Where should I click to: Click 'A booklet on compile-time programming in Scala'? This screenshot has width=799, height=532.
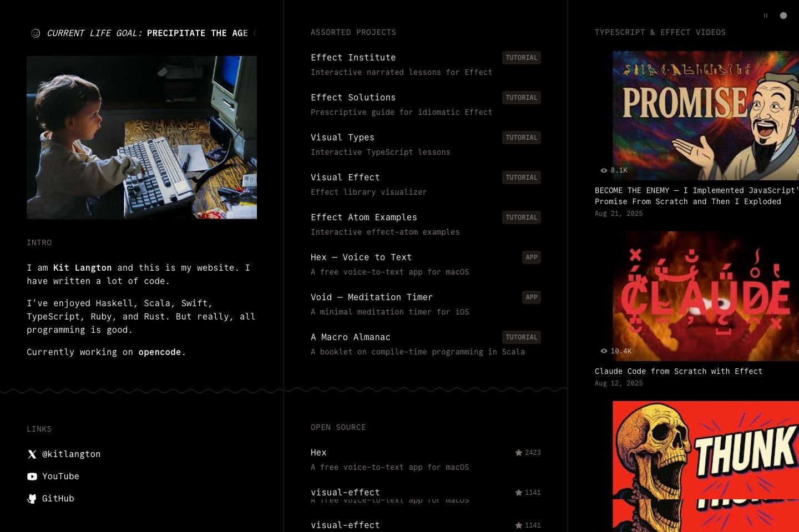click(x=418, y=352)
